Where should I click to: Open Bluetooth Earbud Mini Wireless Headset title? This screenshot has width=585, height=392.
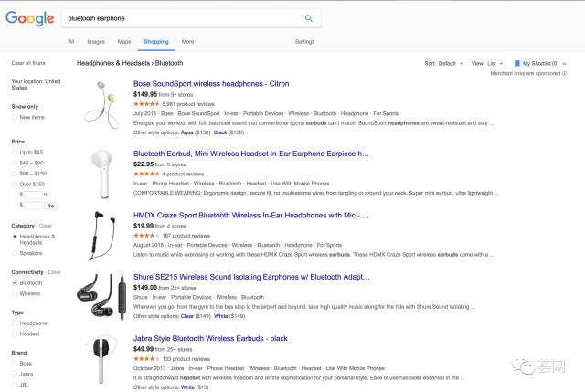coord(251,154)
